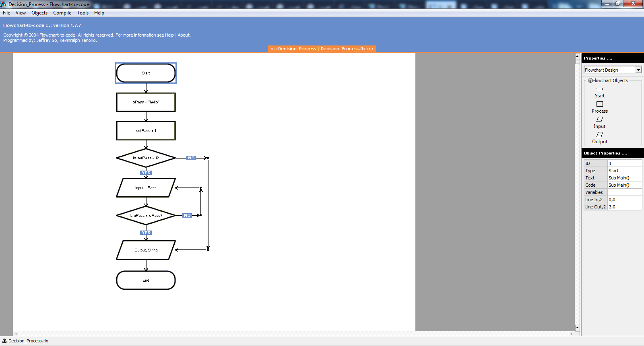Click the empty Variables value field
The height and width of the screenshot is (346, 644).
tap(625, 192)
